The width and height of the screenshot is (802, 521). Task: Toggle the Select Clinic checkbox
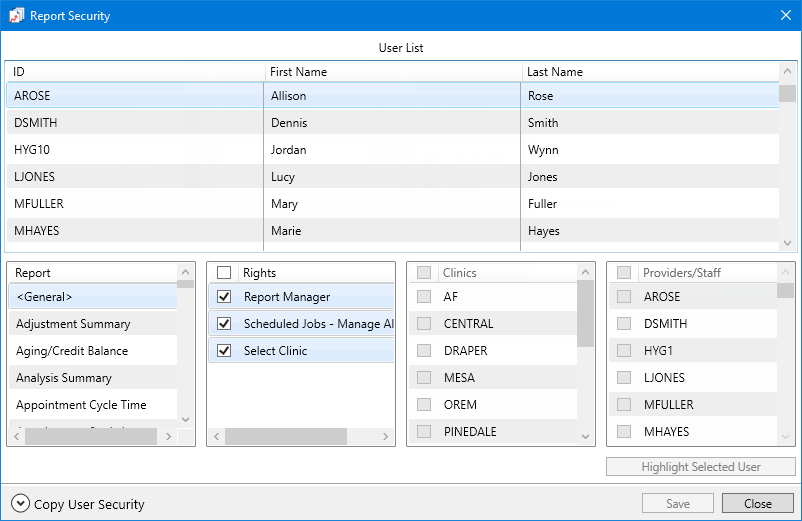pyautogui.click(x=224, y=351)
